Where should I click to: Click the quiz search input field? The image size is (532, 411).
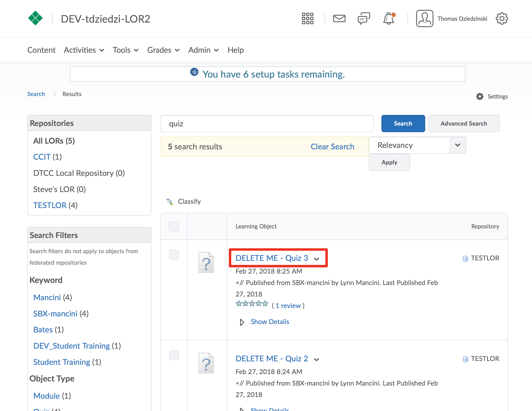[x=267, y=124]
